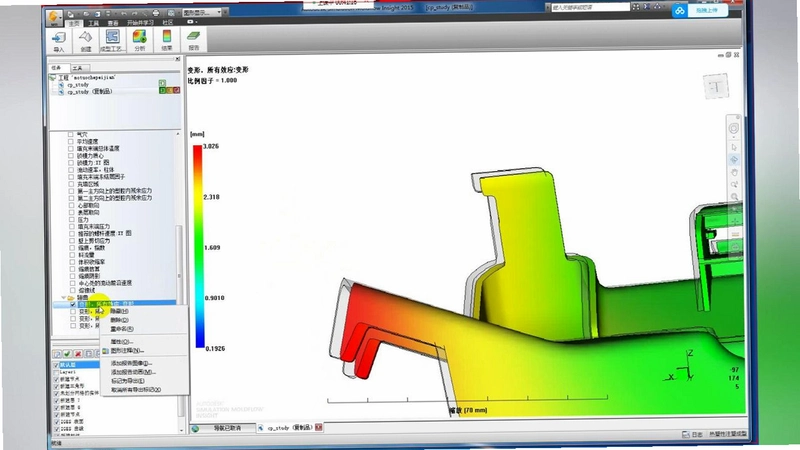Click the ViewCube in the model viewport
Screen dimensions: 800x450
716,87
